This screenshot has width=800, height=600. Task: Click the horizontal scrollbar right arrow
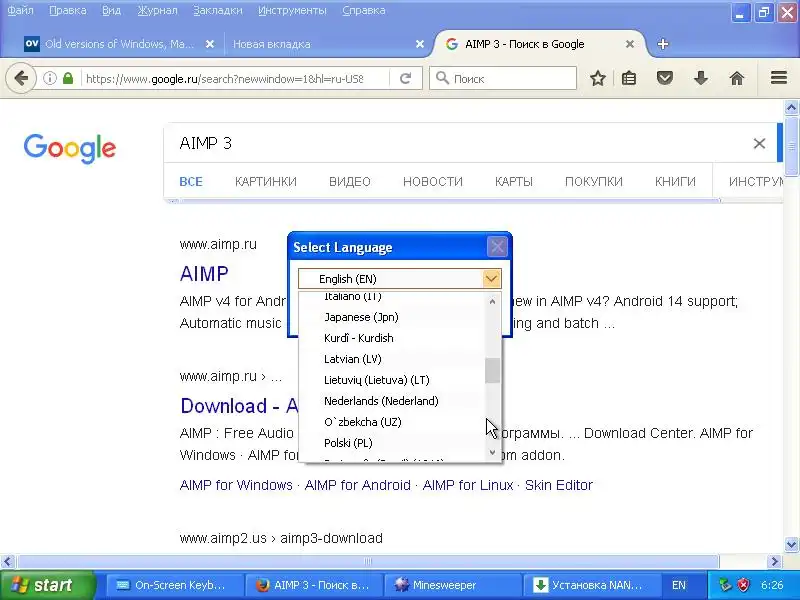pos(774,562)
